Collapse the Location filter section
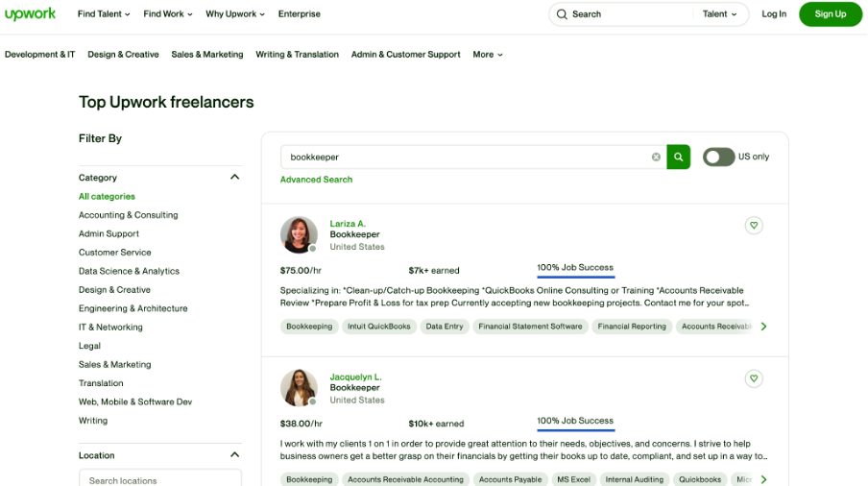The height and width of the screenshot is (486, 868). click(234, 455)
